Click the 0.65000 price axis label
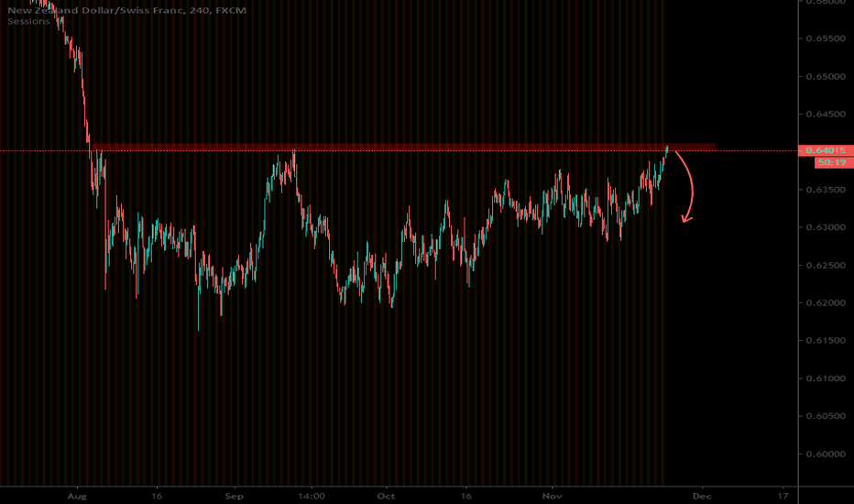 coord(826,76)
